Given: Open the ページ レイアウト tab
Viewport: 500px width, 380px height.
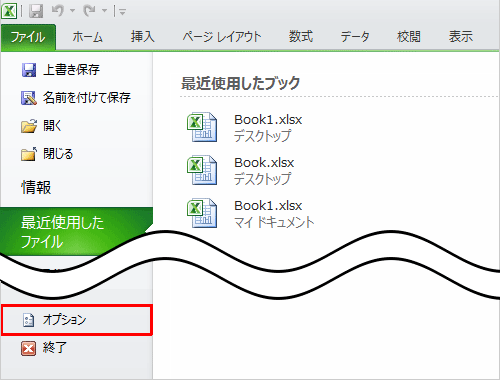Looking at the screenshot, I should 222,37.
